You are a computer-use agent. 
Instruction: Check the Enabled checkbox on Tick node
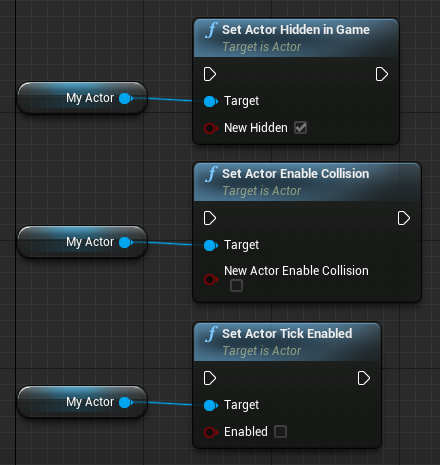point(280,431)
